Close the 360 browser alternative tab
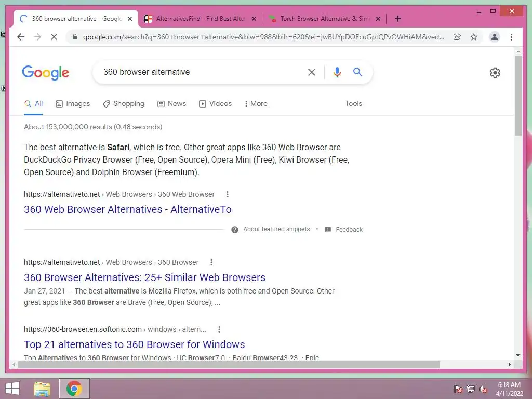The width and height of the screenshot is (532, 399). (130, 19)
